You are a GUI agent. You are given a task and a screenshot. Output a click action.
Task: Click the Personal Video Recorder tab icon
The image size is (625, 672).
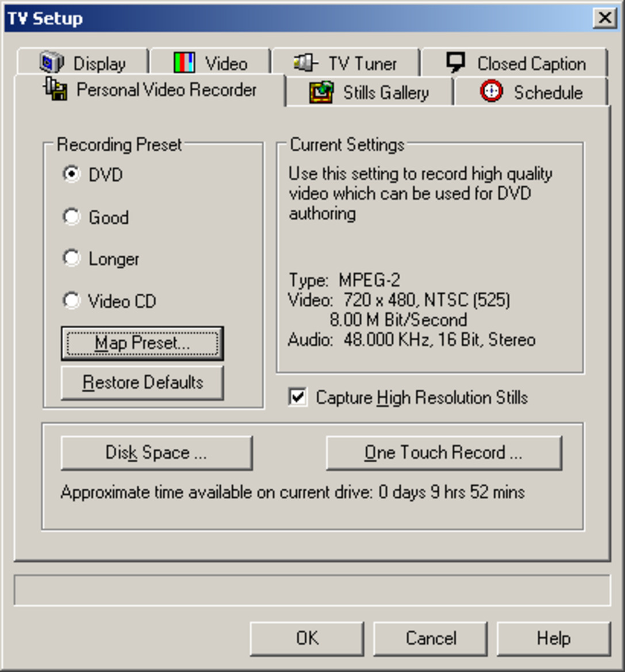pyautogui.click(x=55, y=89)
